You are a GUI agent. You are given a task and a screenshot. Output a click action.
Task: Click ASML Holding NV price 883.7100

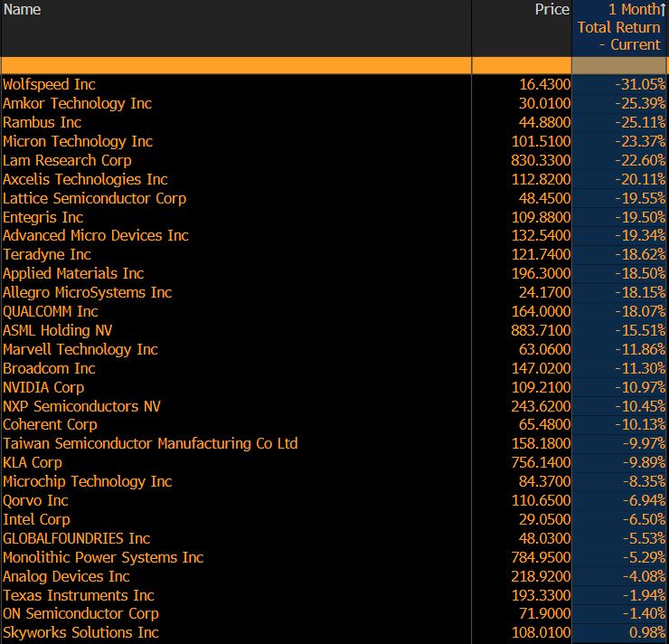(x=541, y=330)
